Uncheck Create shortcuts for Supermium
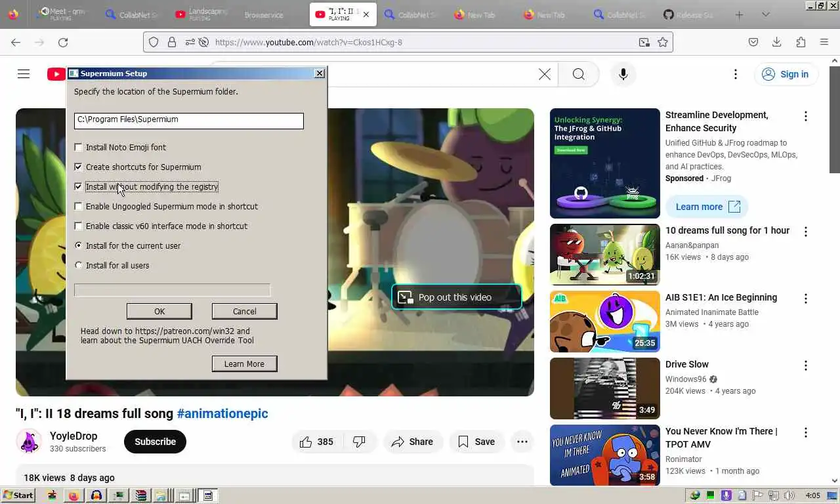The height and width of the screenshot is (504, 840). (x=79, y=167)
